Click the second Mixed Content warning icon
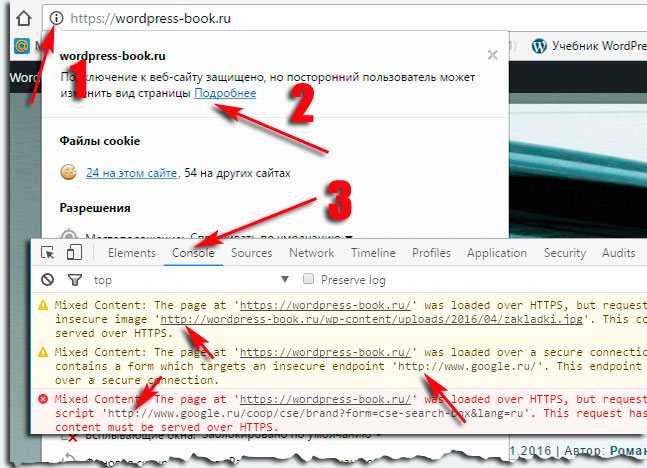647x468 pixels. (43, 352)
